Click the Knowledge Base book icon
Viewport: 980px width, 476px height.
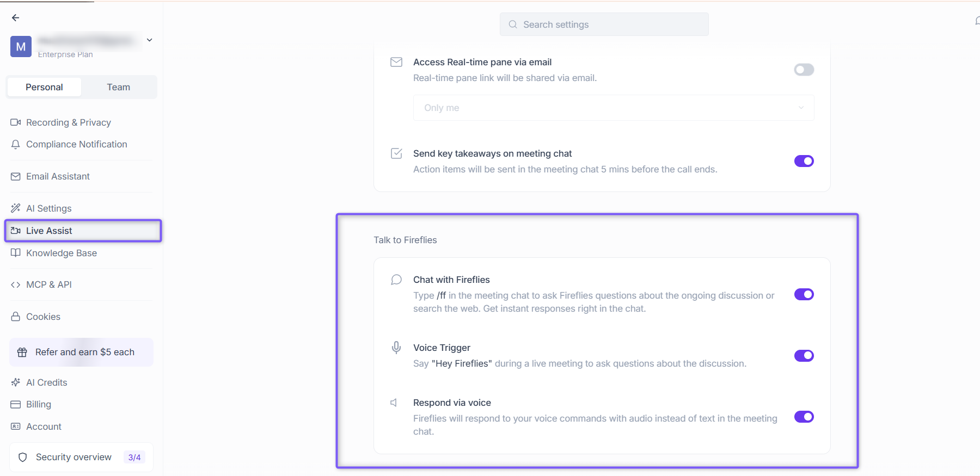[x=16, y=253]
